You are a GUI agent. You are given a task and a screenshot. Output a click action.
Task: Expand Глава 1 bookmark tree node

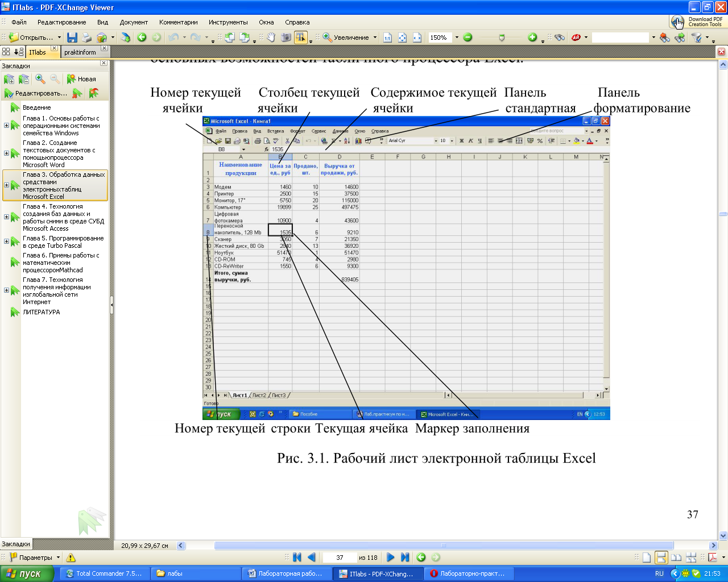(6, 126)
